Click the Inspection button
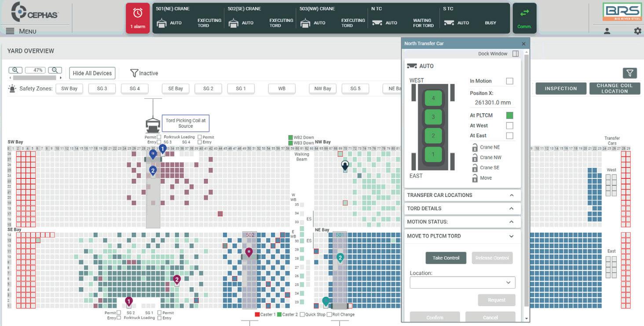Screen dimensions: 644x326 (x=561, y=89)
